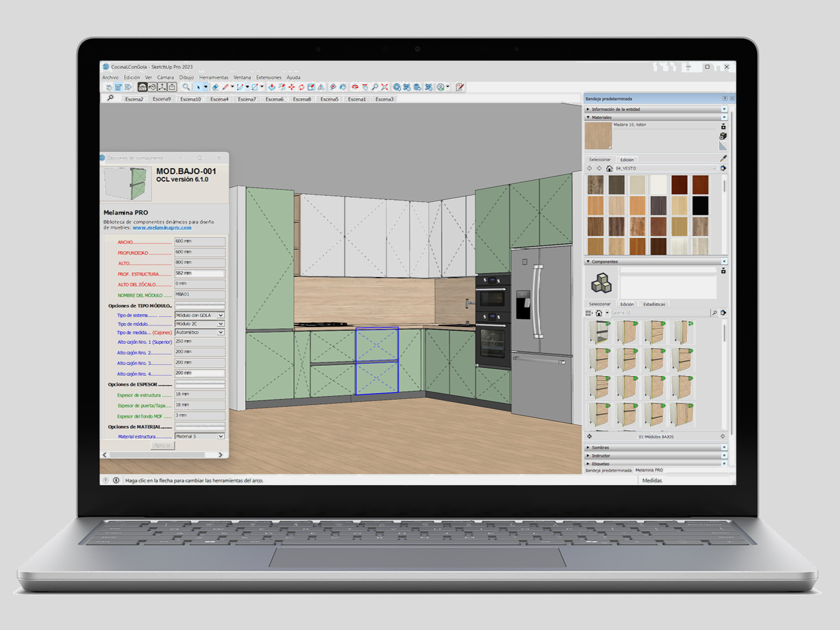
Task: Choose the Move tool icon
Action: pyautogui.click(x=291, y=87)
